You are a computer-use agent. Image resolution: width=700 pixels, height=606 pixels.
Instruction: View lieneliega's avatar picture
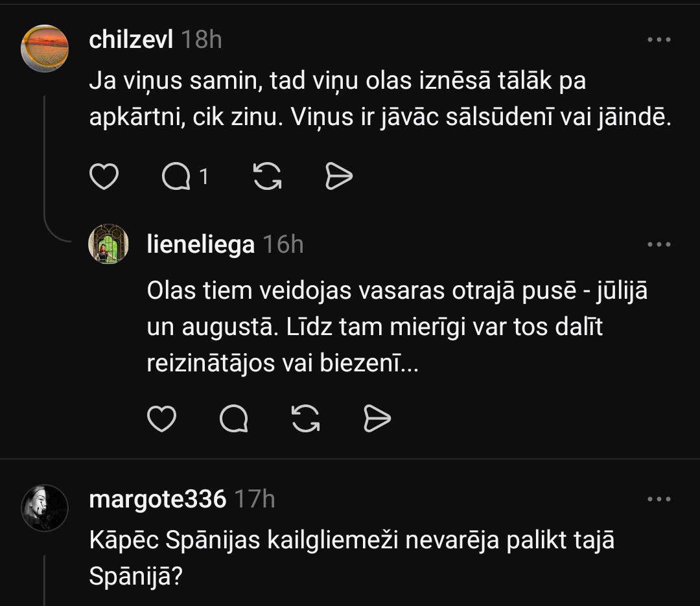(108, 244)
